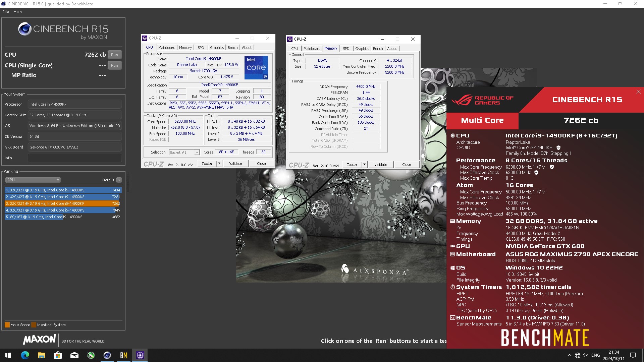Open Bench tab in left CPU-Z window
The image size is (644, 362).
pyautogui.click(x=232, y=48)
